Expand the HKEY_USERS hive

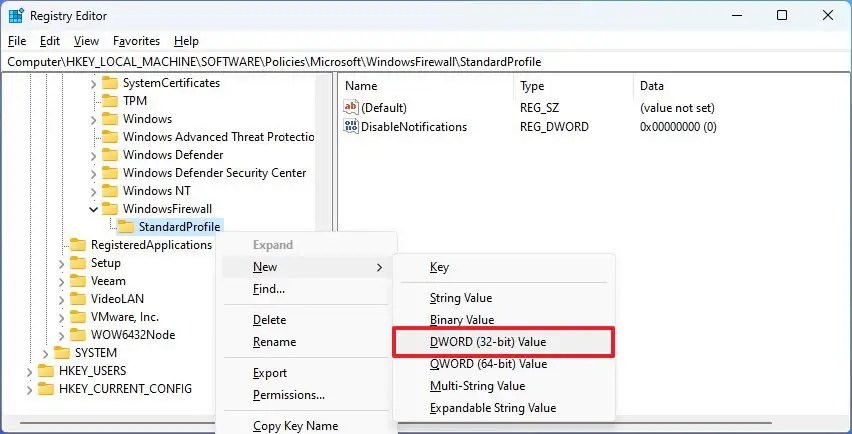pos(29,372)
